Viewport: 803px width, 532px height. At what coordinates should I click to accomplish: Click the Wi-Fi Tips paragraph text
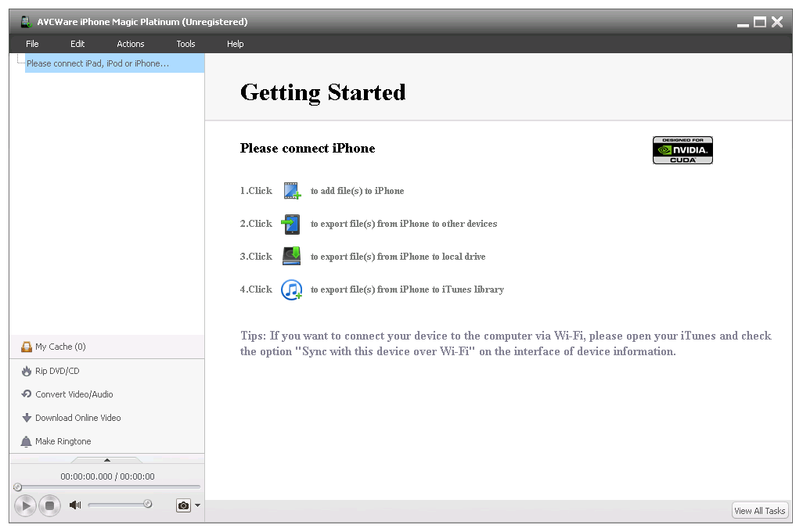(506, 343)
